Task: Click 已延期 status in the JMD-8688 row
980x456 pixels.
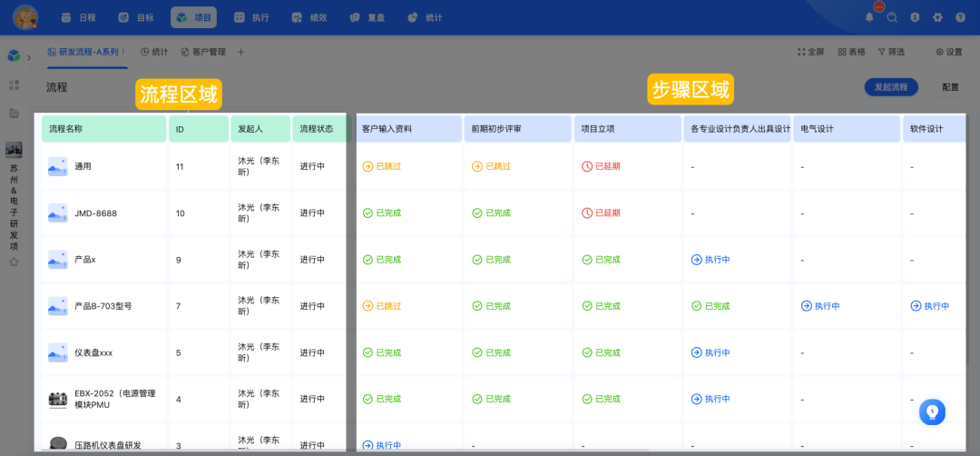Action: pos(601,213)
